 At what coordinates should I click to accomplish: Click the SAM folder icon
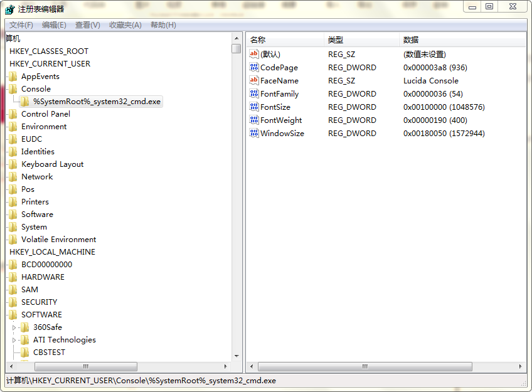point(13,290)
